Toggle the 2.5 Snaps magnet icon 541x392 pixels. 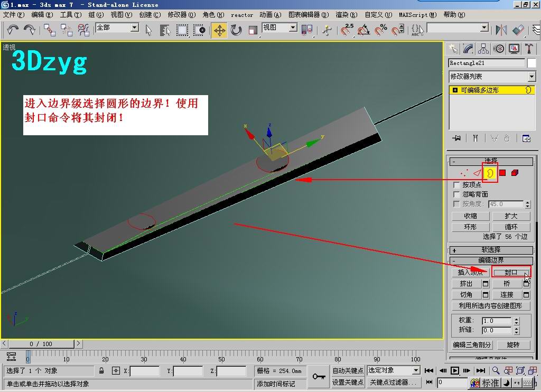pos(347,30)
